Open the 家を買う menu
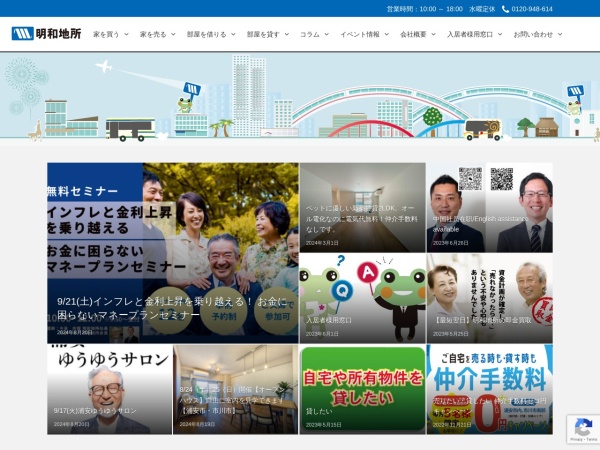This screenshot has height=450, width=600. click(x=106, y=34)
